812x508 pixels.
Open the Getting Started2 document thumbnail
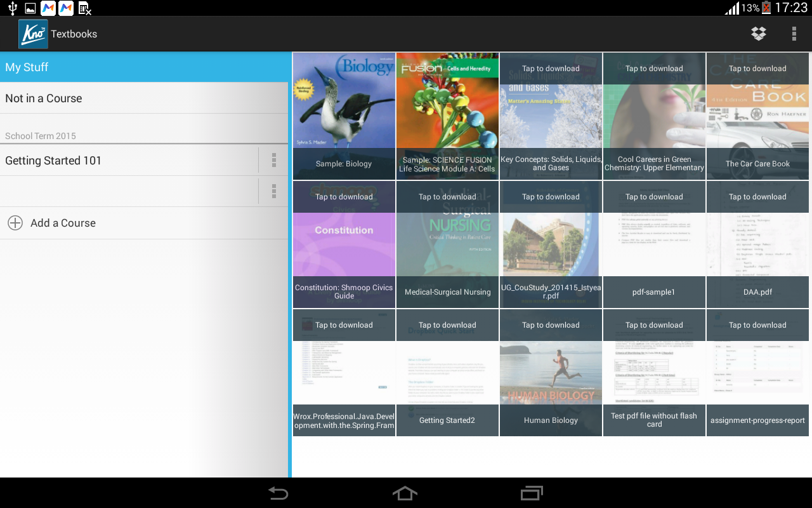click(x=447, y=373)
